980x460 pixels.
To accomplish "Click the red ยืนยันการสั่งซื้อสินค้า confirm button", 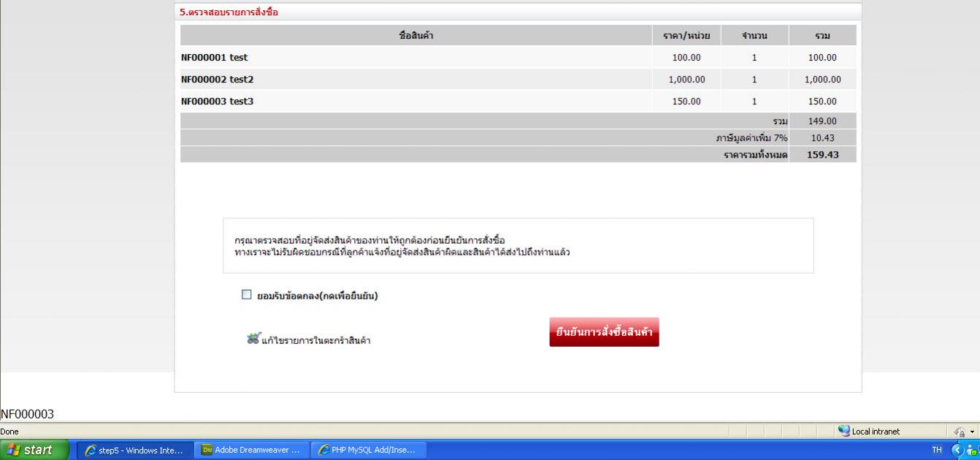I will pos(604,332).
